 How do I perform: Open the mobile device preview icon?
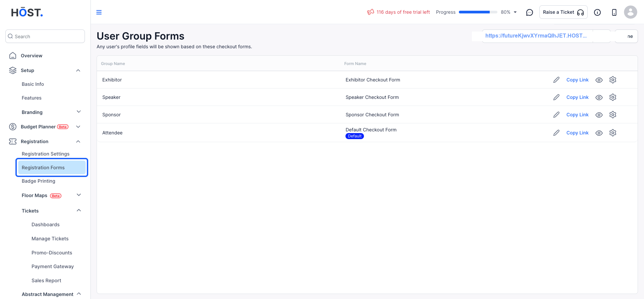pos(614,12)
